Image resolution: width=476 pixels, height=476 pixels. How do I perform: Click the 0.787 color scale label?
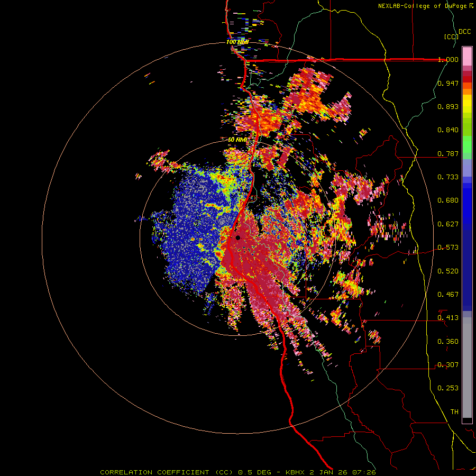(448, 153)
